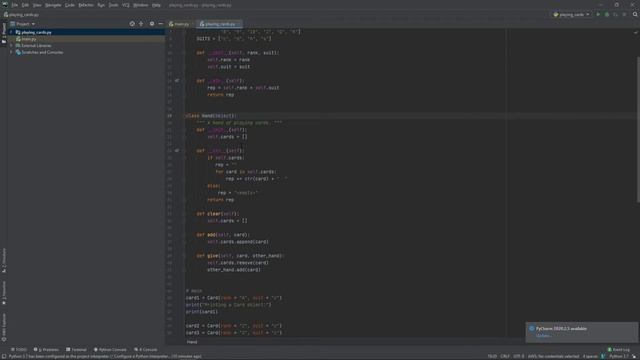
Task: Click the PyCharm available notification balloon
Action: coord(581,332)
